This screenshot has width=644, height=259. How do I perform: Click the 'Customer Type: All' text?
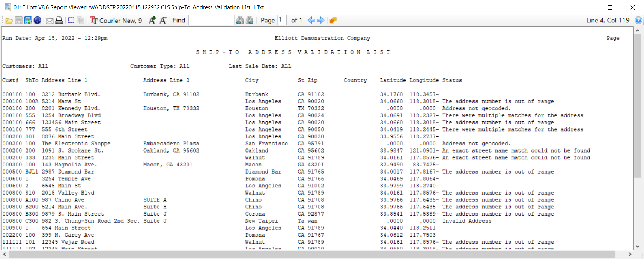click(x=159, y=66)
